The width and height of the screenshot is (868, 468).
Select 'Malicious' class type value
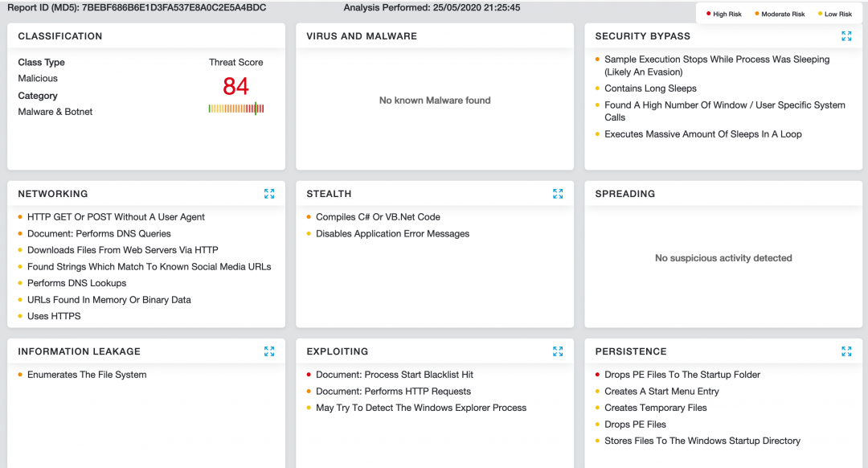point(38,79)
